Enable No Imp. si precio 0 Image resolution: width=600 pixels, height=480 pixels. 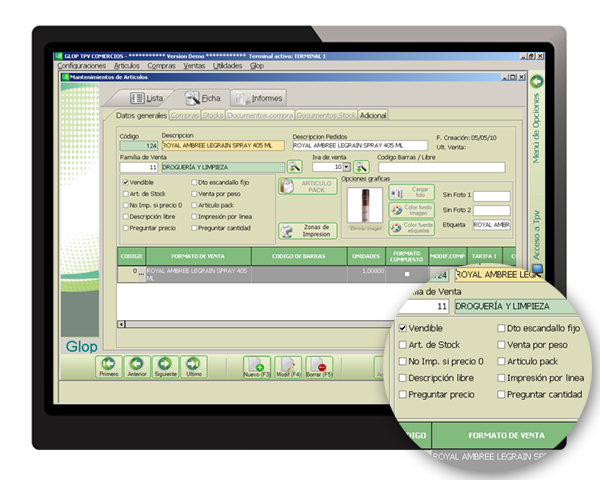pos(126,205)
